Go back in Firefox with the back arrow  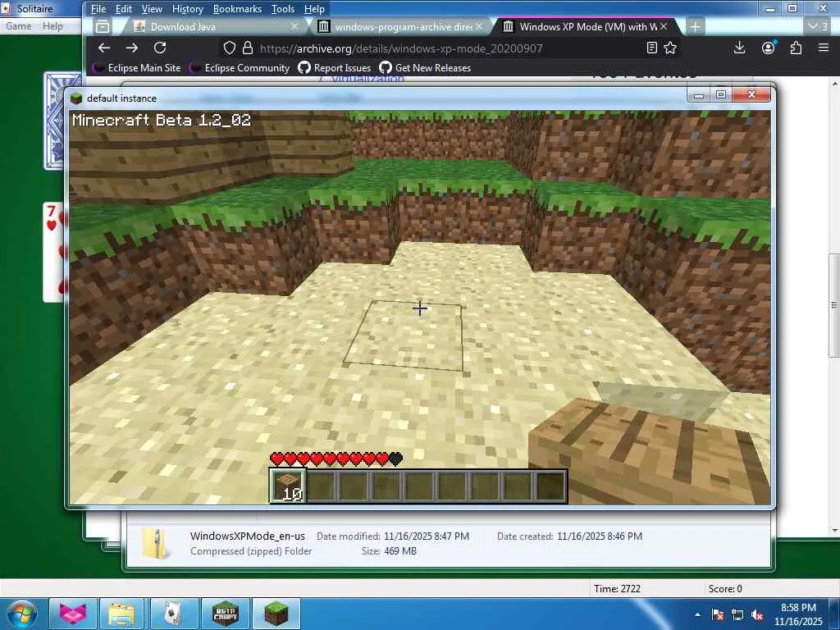[104, 48]
